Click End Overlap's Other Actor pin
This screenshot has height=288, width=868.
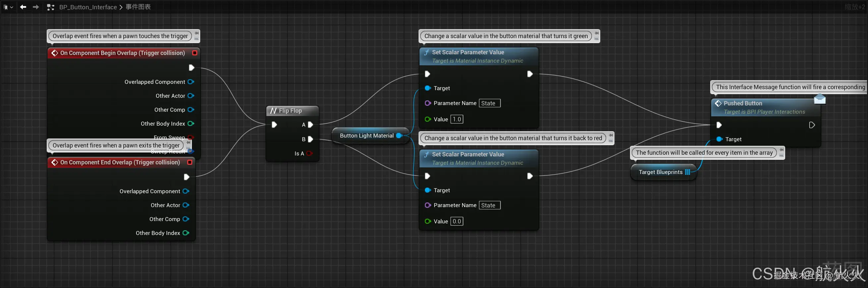pos(186,205)
